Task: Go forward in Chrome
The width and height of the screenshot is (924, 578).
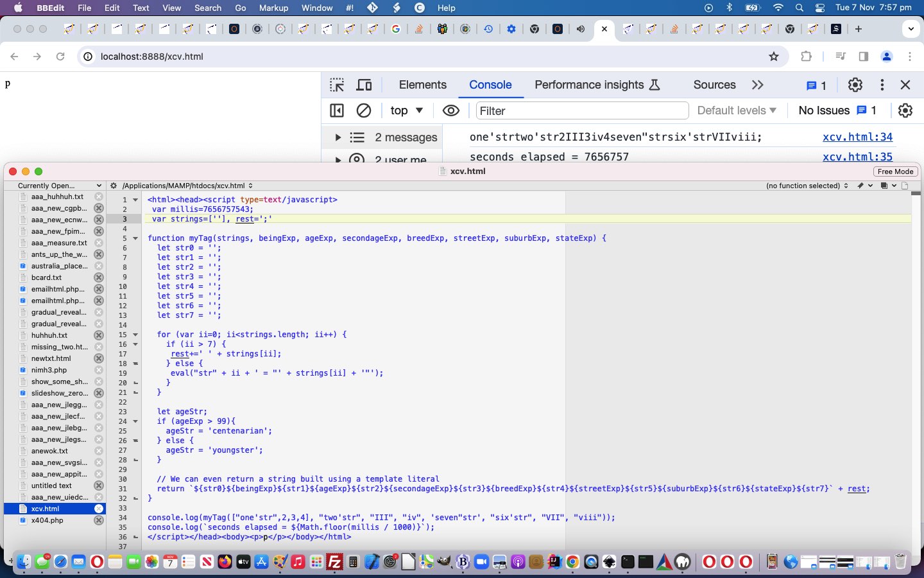Action: [x=37, y=57]
